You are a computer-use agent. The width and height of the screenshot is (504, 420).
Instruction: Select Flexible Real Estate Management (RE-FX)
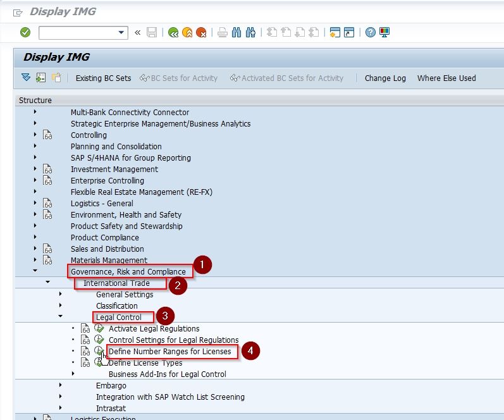(x=142, y=192)
